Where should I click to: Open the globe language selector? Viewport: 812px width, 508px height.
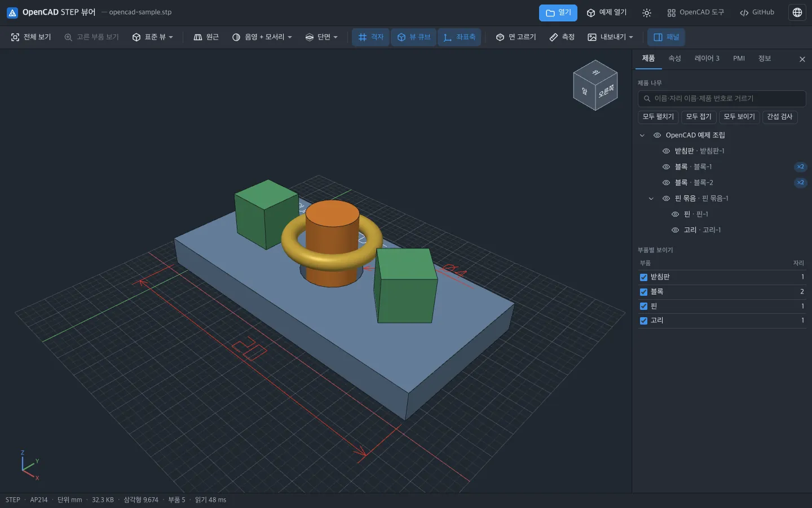(x=797, y=12)
